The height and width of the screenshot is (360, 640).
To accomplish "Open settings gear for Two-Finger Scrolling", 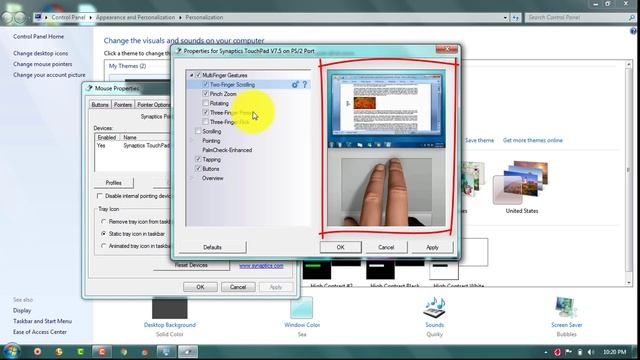I will (295, 84).
